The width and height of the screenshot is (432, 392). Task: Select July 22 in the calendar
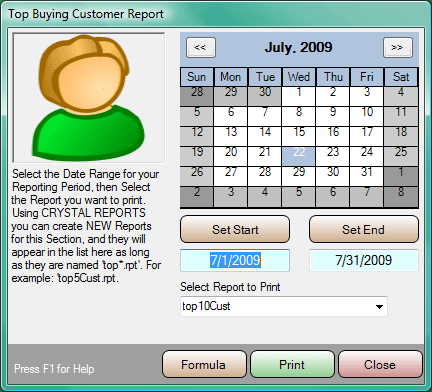click(x=298, y=156)
